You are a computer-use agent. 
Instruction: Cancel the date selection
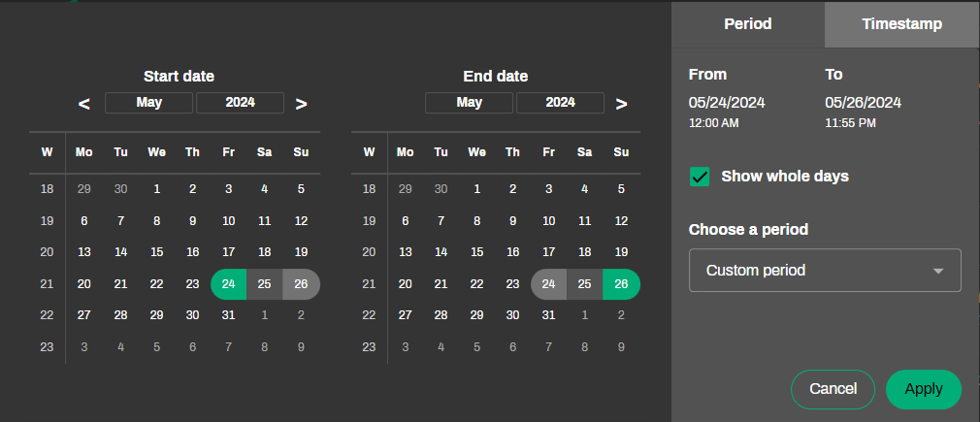click(x=833, y=389)
